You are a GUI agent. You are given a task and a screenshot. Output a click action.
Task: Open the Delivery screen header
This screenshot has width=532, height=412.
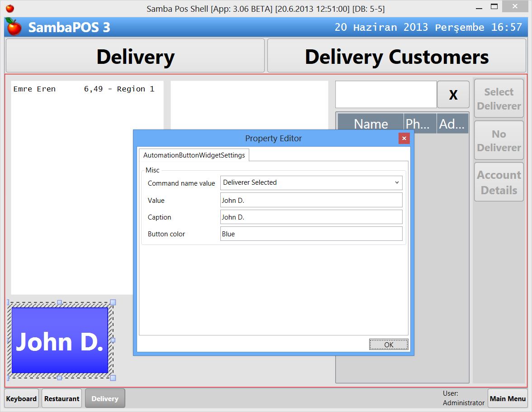click(x=134, y=55)
